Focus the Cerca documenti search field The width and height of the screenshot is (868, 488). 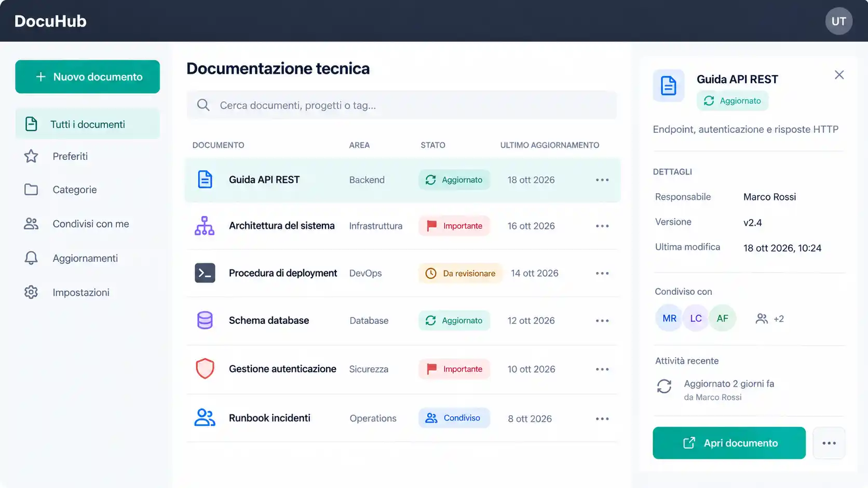point(402,105)
